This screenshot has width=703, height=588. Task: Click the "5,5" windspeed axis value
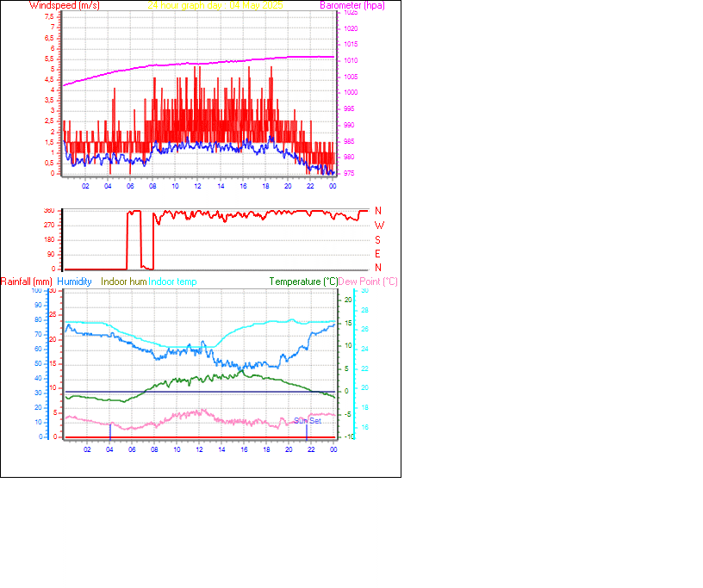click(49, 59)
